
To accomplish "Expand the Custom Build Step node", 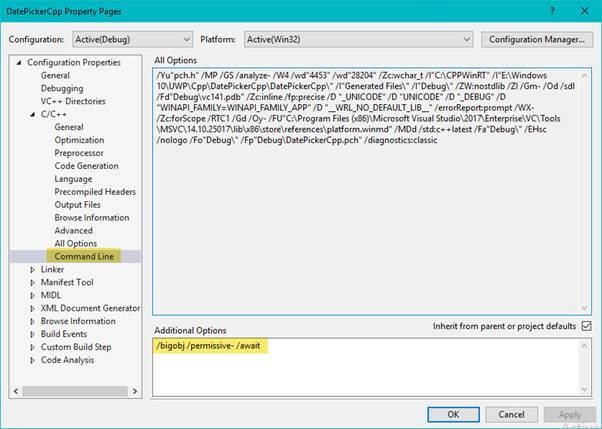I will pyautogui.click(x=33, y=347).
